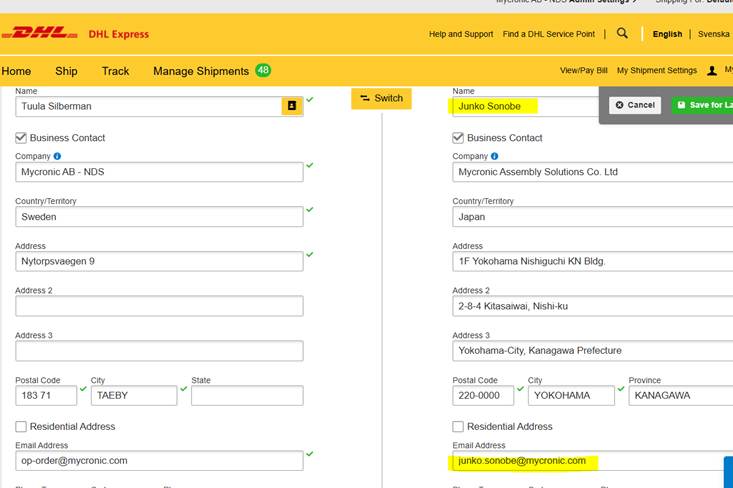
Task: Switch language to Svenska
Action: click(713, 34)
